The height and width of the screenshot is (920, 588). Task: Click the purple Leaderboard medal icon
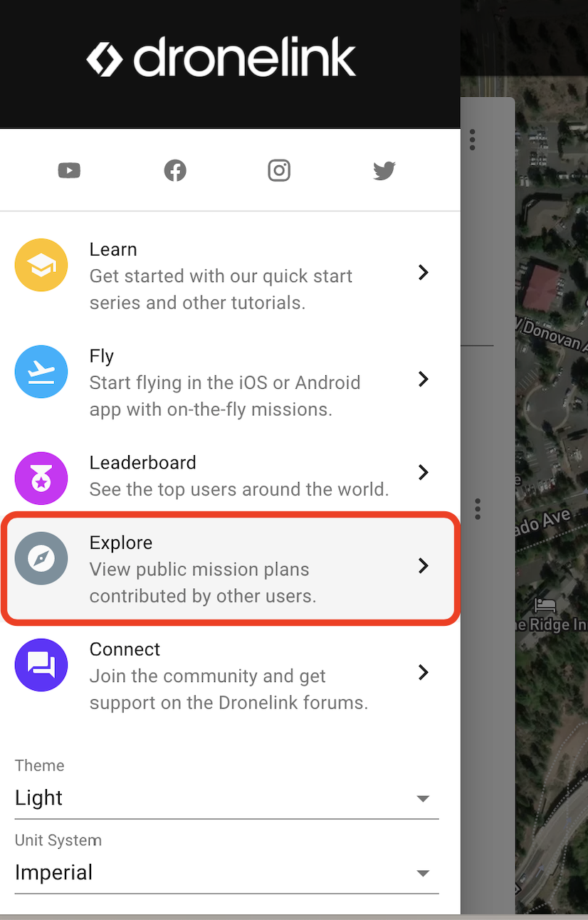pyautogui.click(x=41, y=479)
